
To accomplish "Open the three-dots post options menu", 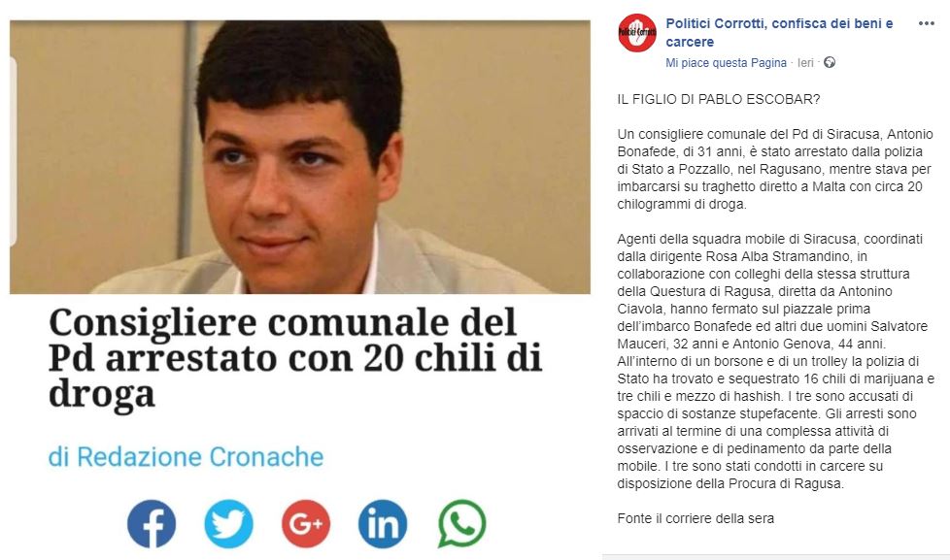I will [x=927, y=23].
